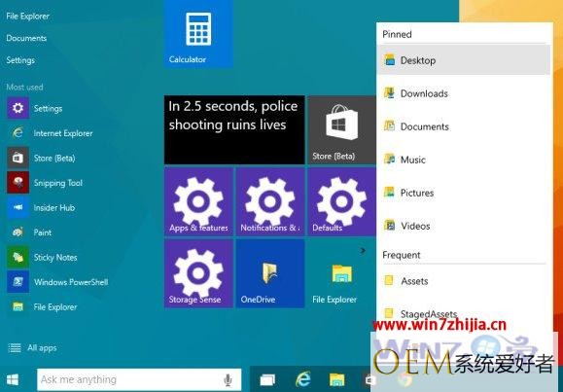
Task: Open the OneDrive tile
Action: (270, 273)
